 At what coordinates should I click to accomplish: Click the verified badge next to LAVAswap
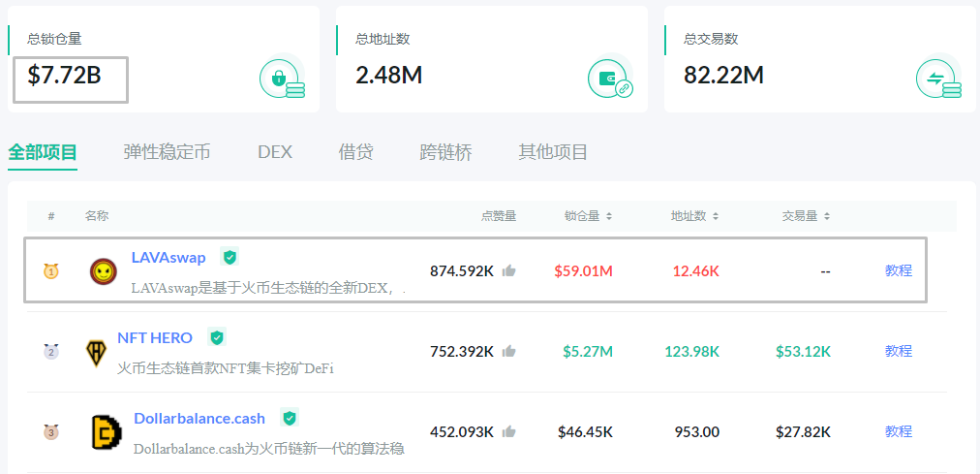point(230,256)
